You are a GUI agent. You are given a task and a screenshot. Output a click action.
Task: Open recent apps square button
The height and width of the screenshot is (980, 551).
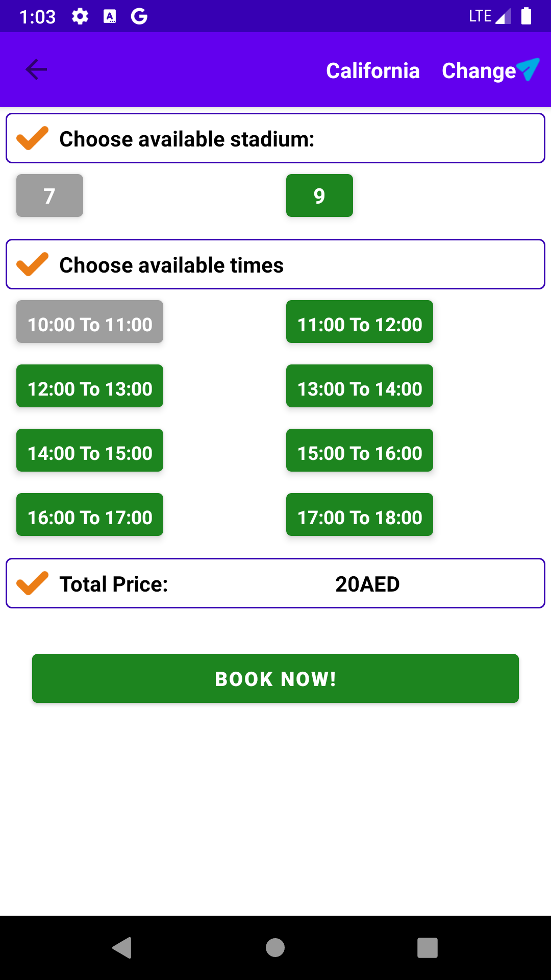tap(428, 948)
